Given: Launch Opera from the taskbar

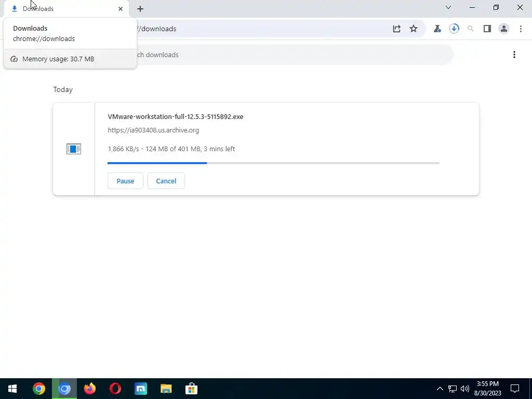Looking at the screenshot, I should [x=115, y=389].
